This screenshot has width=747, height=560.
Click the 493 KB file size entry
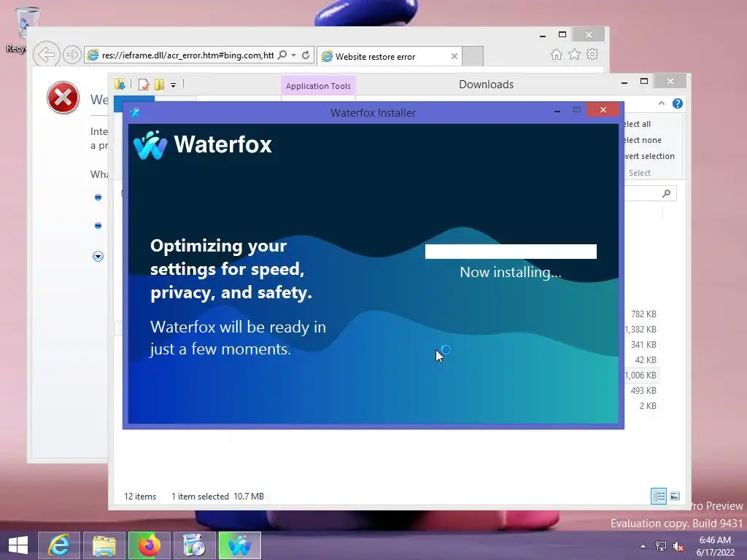pos(643,391)
